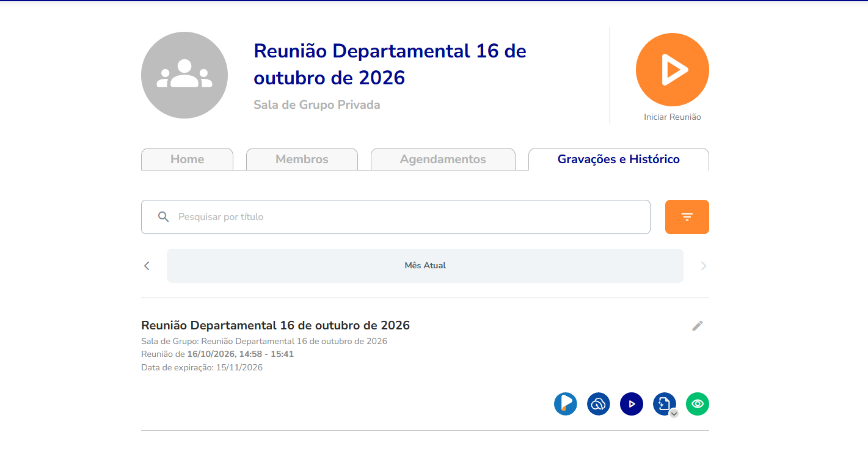
Task: Click the large blue room title heading
Action: pyautogui.click(x=390, y=64)
